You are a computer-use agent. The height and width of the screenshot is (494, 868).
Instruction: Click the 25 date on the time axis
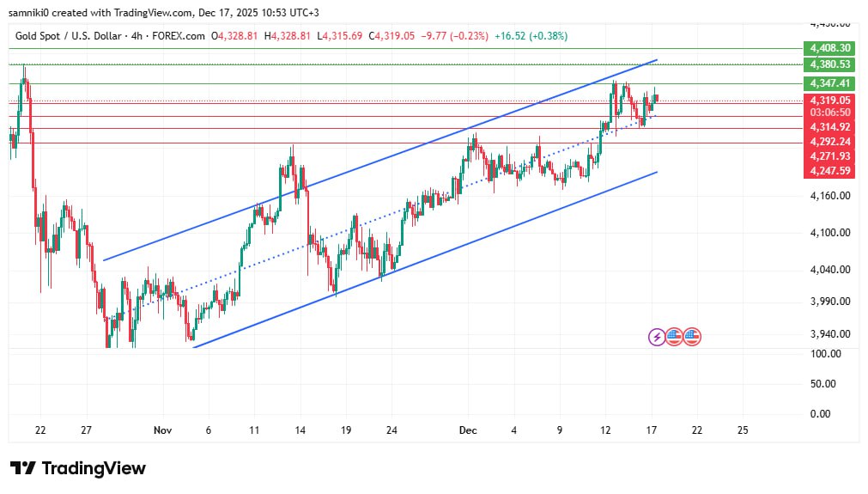(743, 430)
